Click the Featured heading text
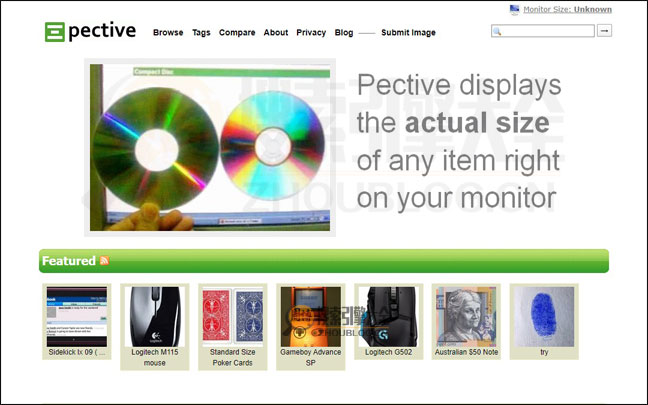This screenshot has width=648, height=405. coord(69,261)
